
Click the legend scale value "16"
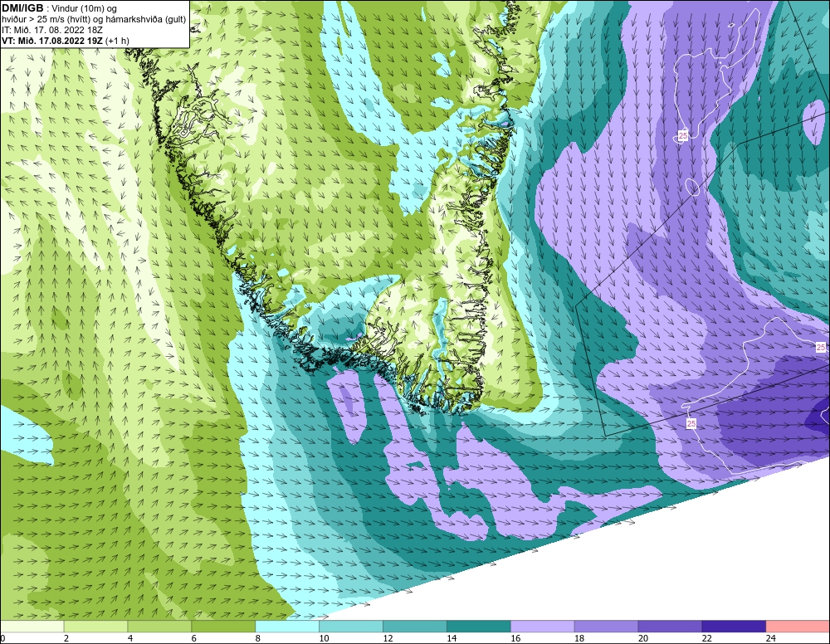point(515,638)
